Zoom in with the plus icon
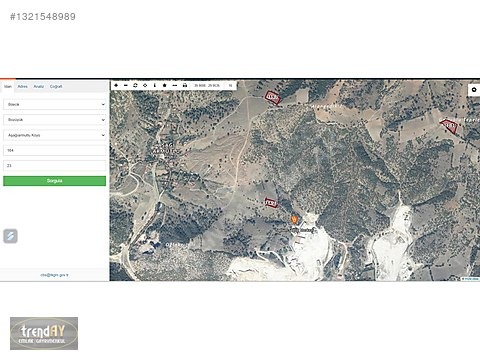 tap(116, 85)
